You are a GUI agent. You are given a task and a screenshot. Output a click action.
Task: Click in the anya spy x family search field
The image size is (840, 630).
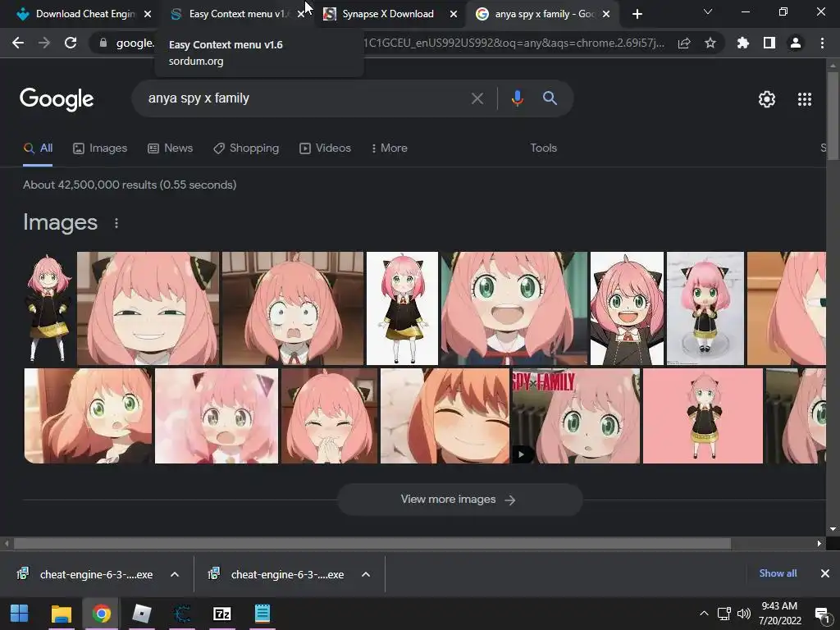pos(305,98)
